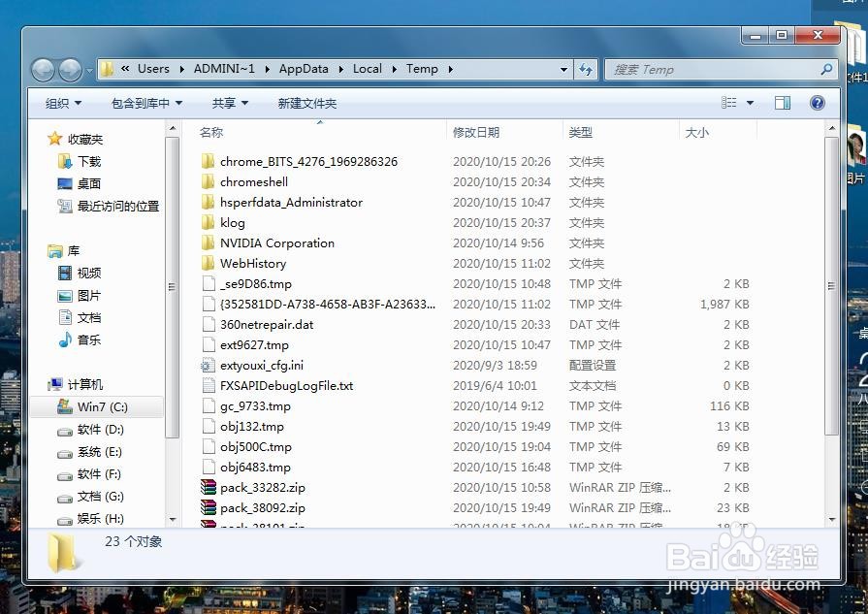This screenshot has width=868, height=614.
Task: Click the refresh button next to address bar
Action: [x=586, y=69]
